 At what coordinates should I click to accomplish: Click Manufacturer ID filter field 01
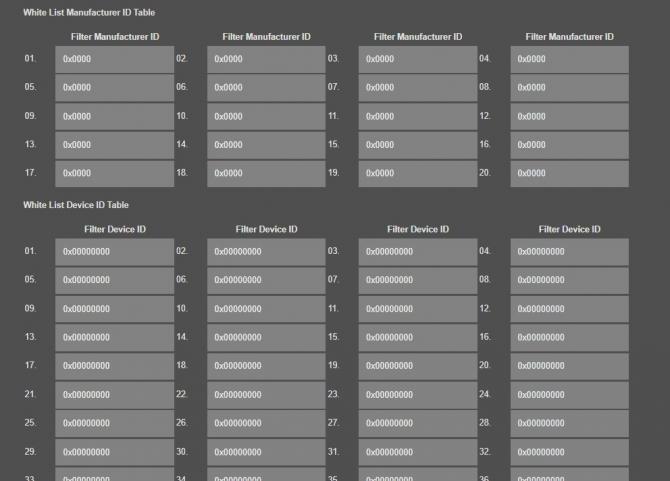pos(114,59)
